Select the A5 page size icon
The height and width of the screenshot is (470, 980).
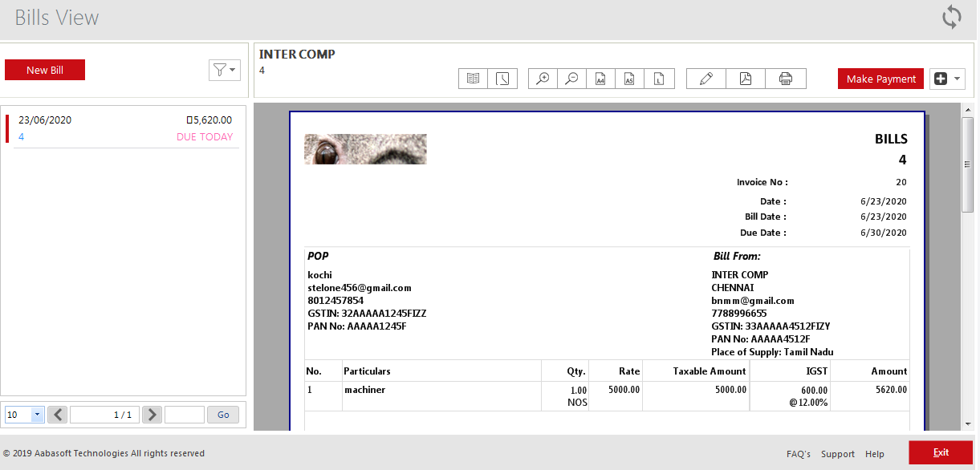coord(629,79)
